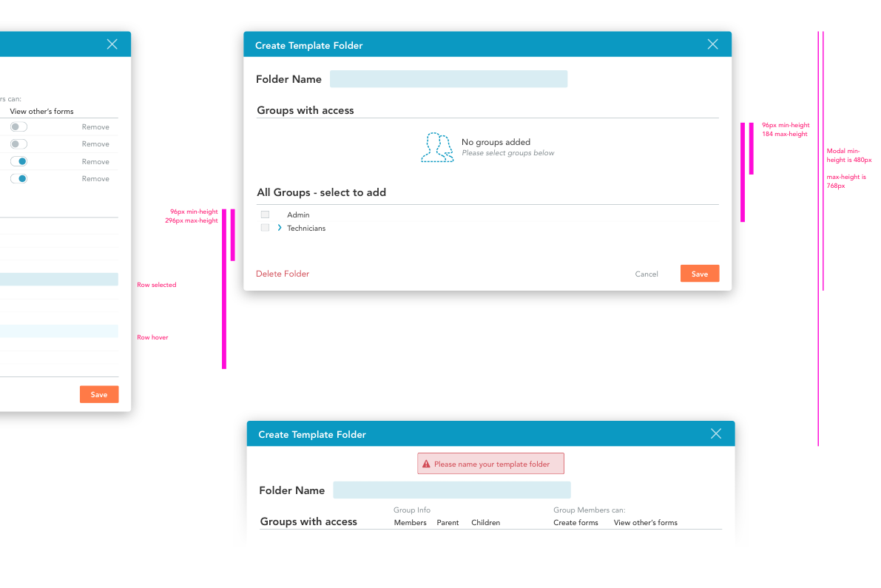Click the warning triangle in the error alert
The image size is (881, 588).
(426, 464)
